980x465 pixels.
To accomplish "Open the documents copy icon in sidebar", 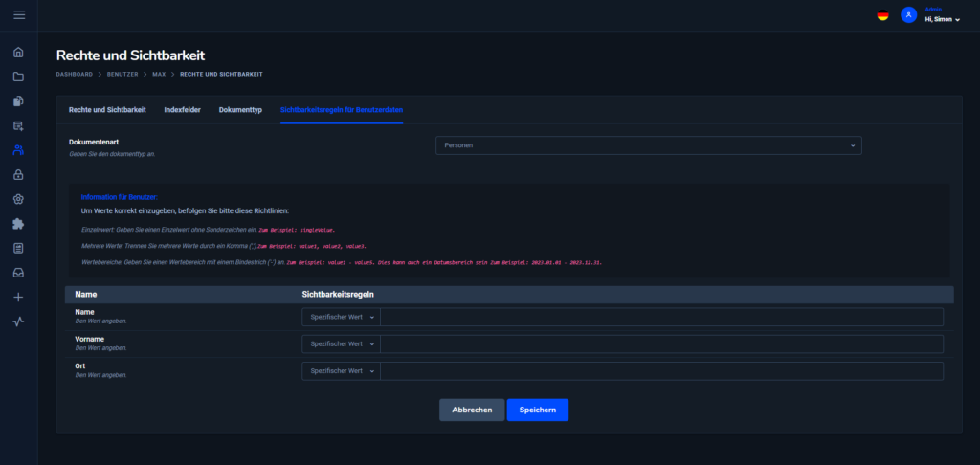I will 19,100.
